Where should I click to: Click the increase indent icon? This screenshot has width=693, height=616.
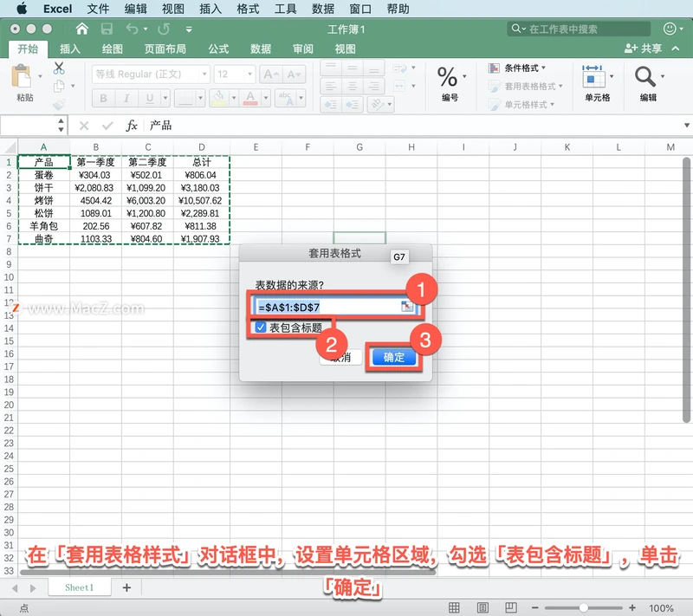[353, 105]
